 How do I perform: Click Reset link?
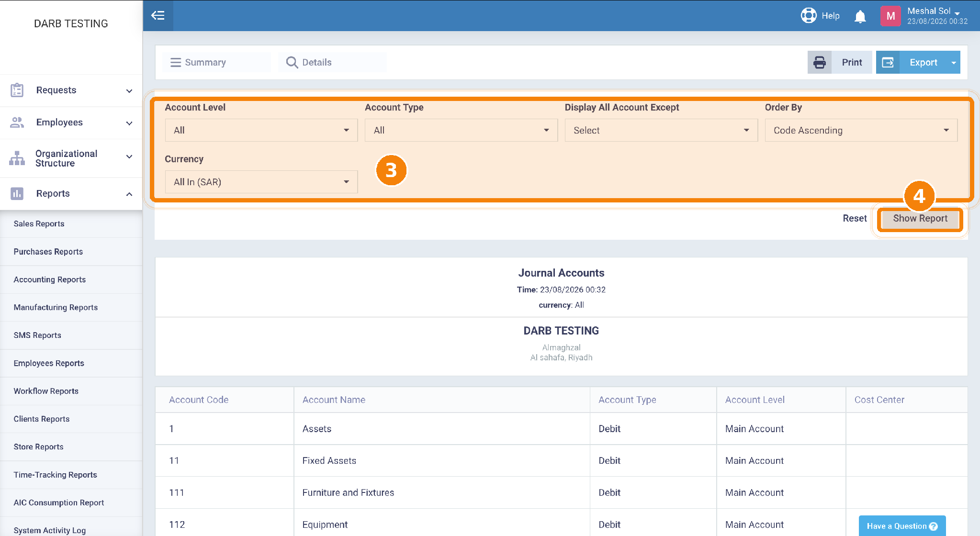(x=855, y=218)
